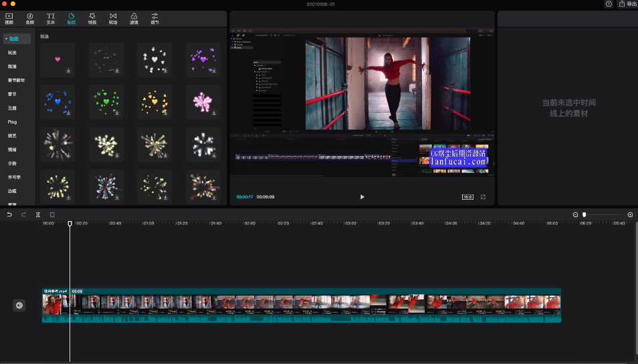This screenshot has width=638, height=364.
Task: Select the Plog sticker category
Action: pyautogui.click(x=12, y=122)
